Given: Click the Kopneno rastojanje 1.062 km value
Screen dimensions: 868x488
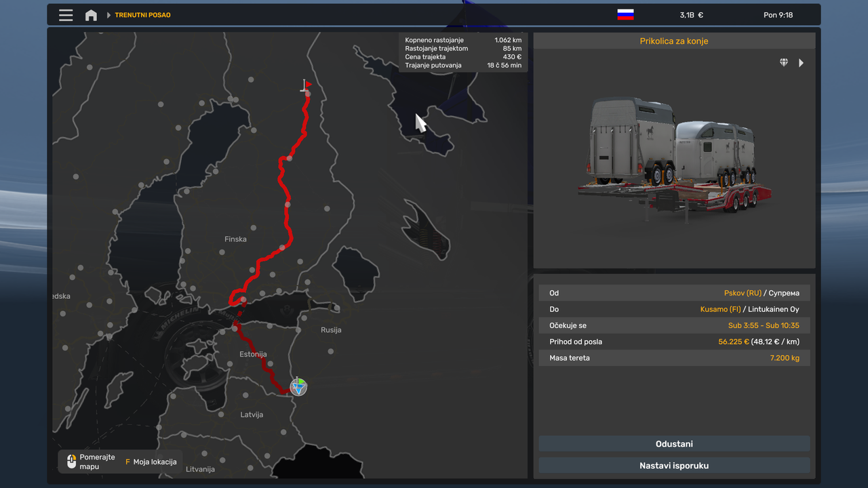Looking at the screenshot, I should (508, 41).
